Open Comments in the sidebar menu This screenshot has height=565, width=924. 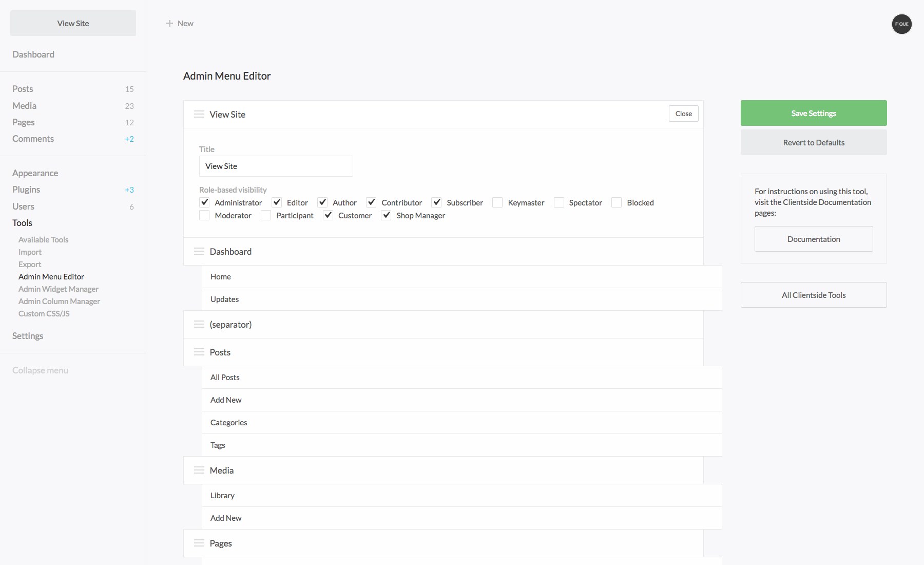click(x=33, y=138)
